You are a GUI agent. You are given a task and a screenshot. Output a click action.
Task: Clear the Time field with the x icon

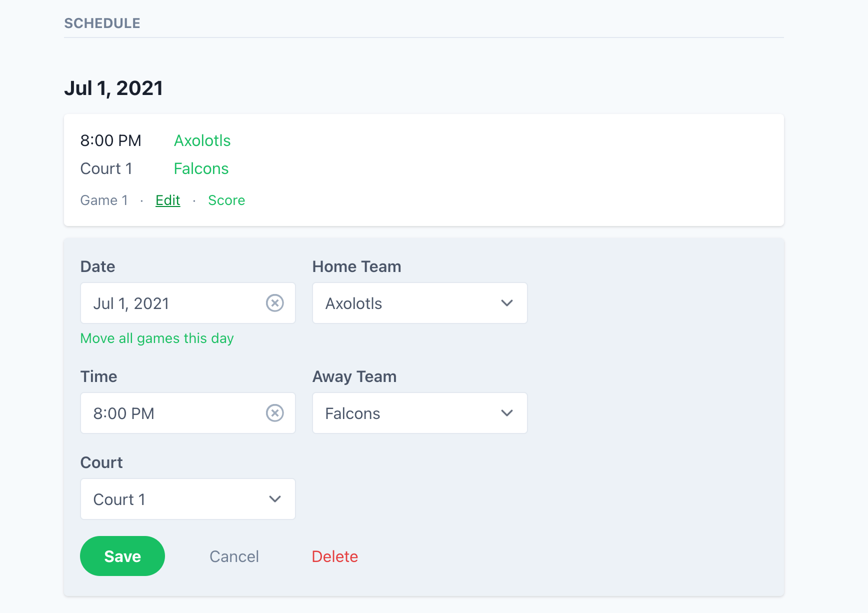point(275,413)
